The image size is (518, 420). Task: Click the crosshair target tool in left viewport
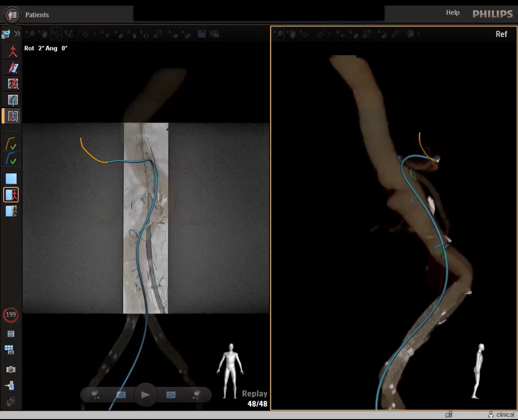pyautogui.click(x=86, y=34)
